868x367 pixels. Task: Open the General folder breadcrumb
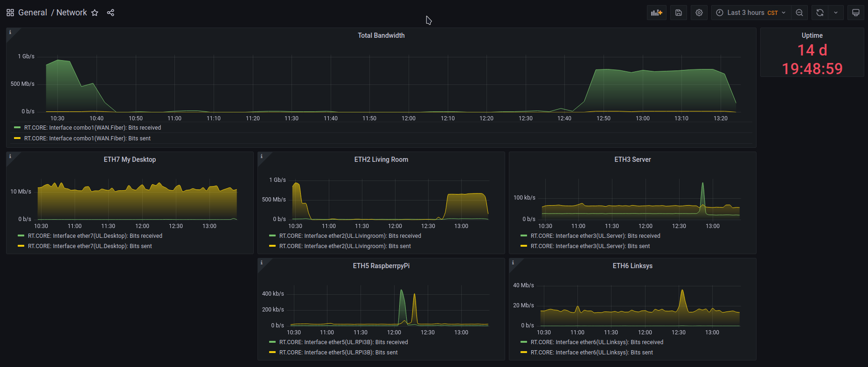(x=33, y=13)
